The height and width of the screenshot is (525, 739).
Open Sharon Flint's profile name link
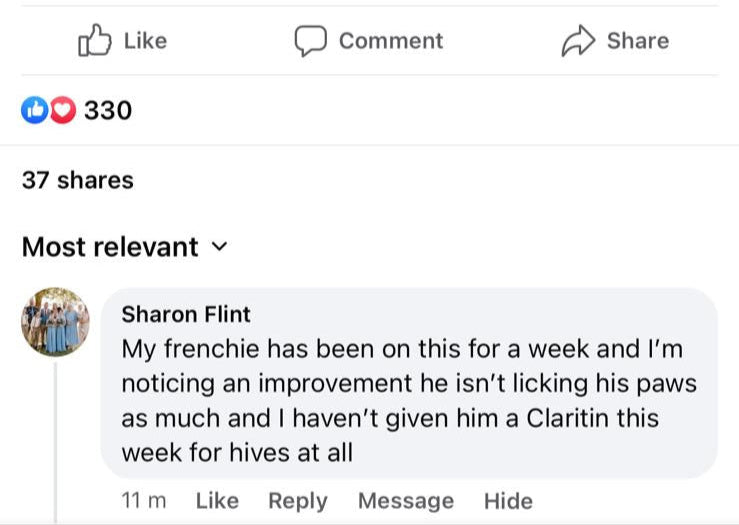(x=186, y=314)
